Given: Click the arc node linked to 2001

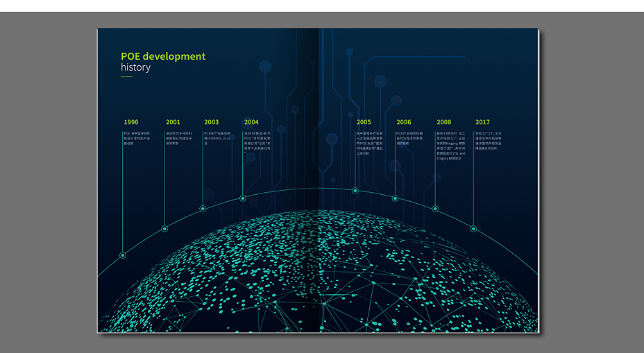Looking at the screenshot, I should click(x=164, y=229).
